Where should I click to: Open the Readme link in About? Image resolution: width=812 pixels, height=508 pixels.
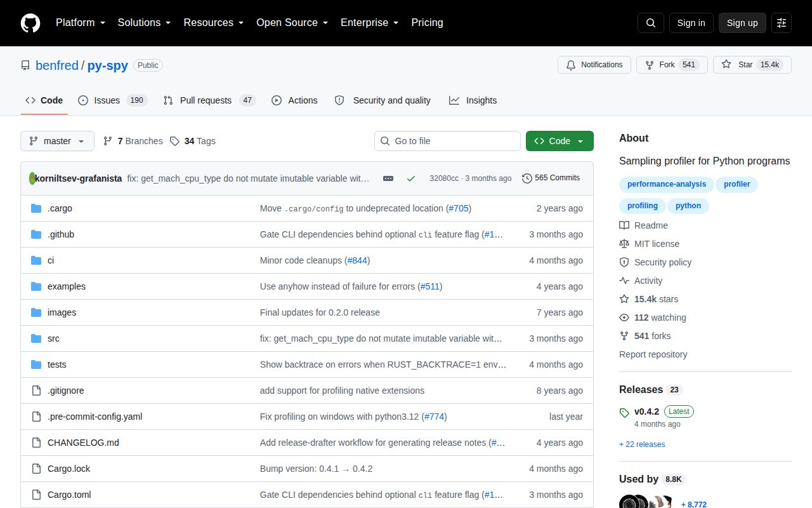pyautogui.click(x=644, y=225)
